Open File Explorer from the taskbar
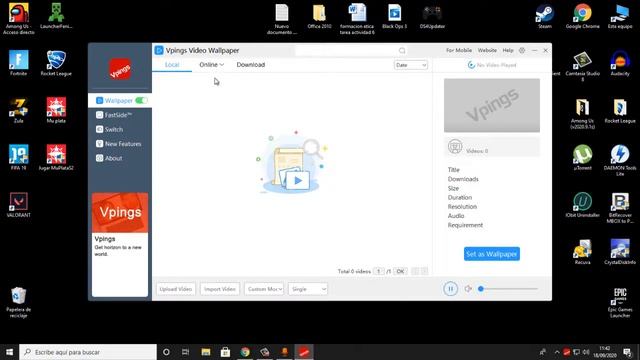Viewport: 640px width, 360px height. pos(206,352)
